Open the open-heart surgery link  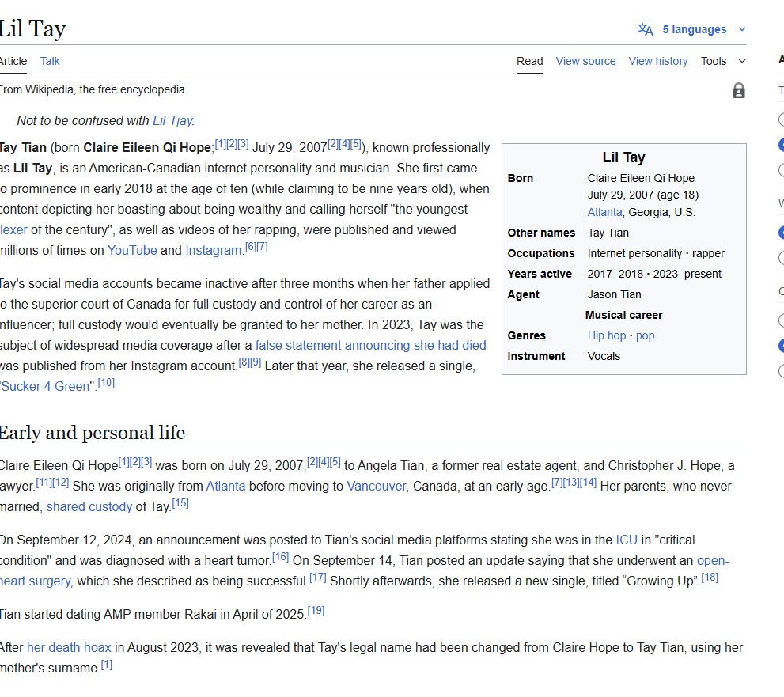(x=713, y=560)
